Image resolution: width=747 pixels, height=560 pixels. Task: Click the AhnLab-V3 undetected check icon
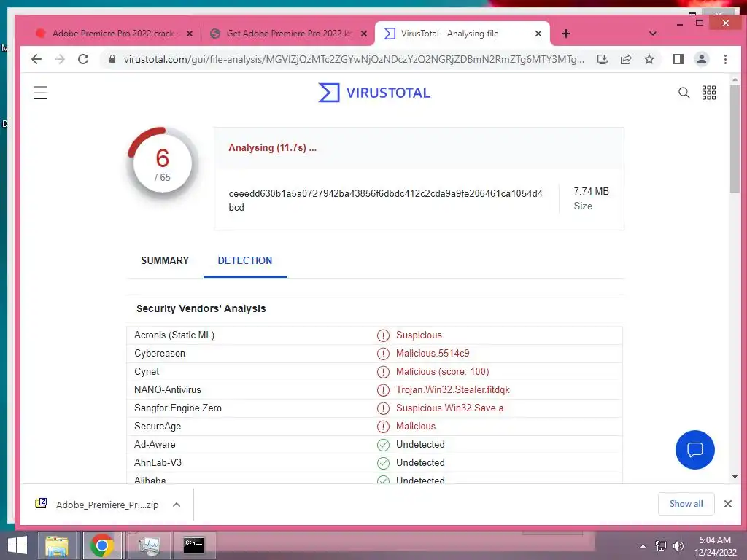point(383,463)
